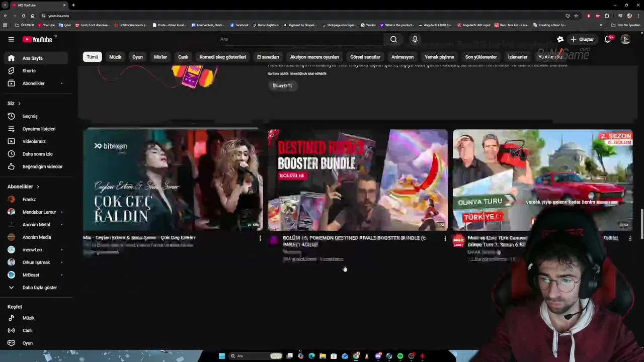Open Videolarınız page
The height and width of the screenshot is (362, 644).
point(35,141)
